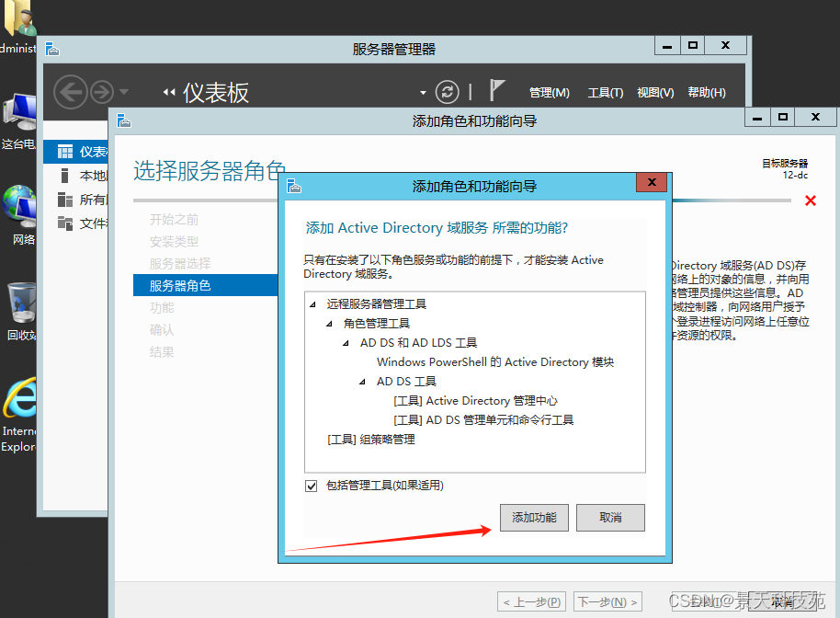Open the navigation history dropdown arrow
840x618 pixels.
point(124,92)
